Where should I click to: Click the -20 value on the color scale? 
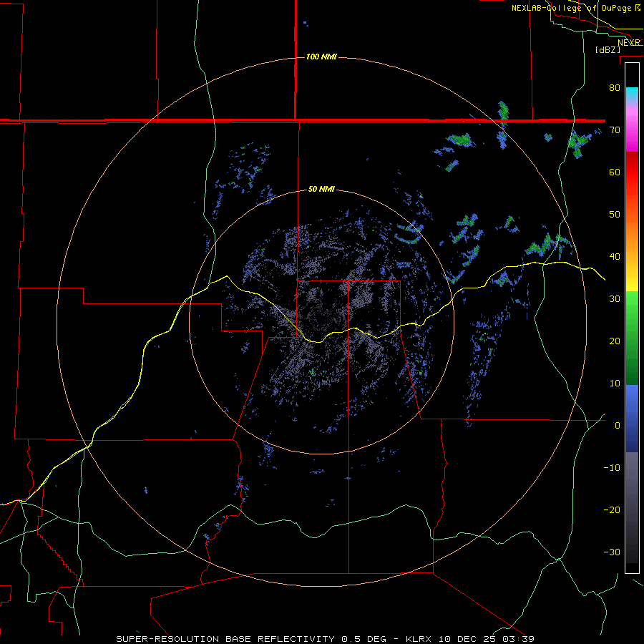tap(612, 509)
